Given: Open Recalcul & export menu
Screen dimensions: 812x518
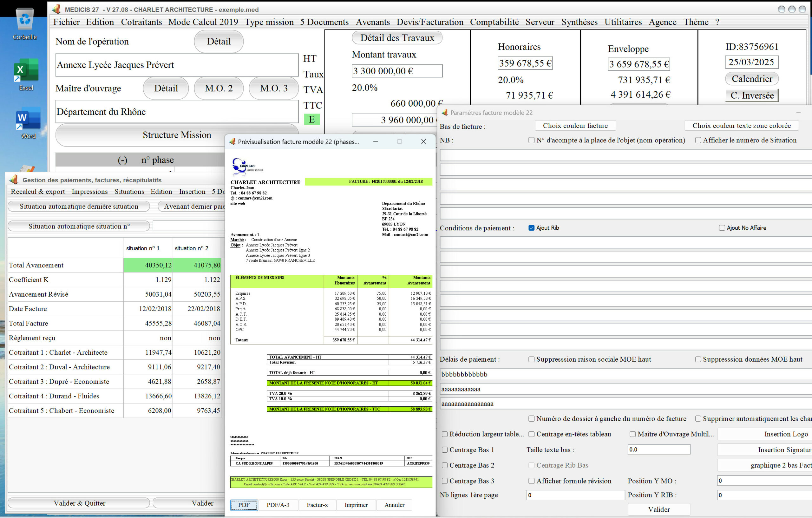Looking at the screenshot, I should pyautogui.click(x=38, y=191).
